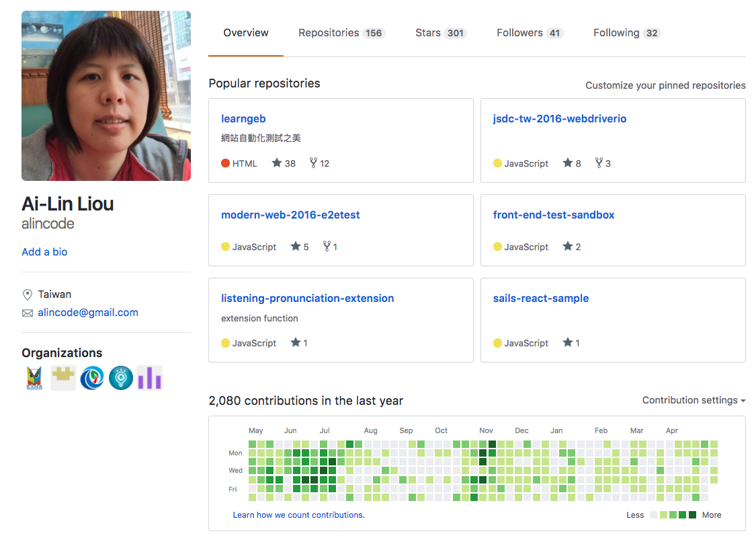Select the blue swirl organization avatar
Image resolution: width=756 pixels, height=538 pixels.
pyautogui.click(x=92, y=378)
